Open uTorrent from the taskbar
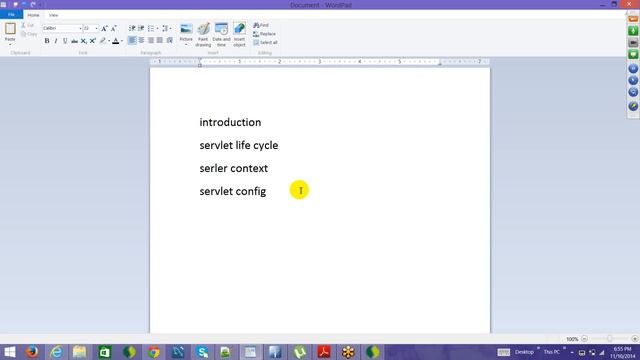Screen dimensions: 640x360 300,352
